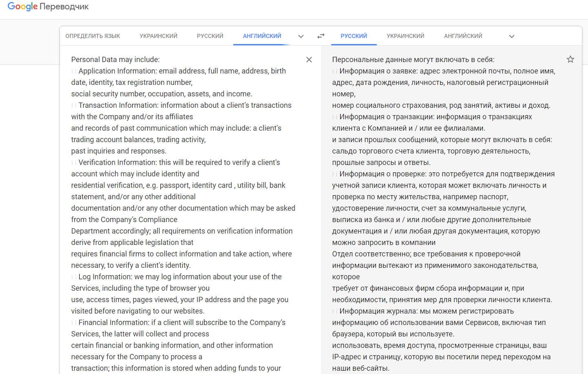This screenshot has width=588, height=374.
Task: Select Определить язык for source language
Action: [93, 36]
